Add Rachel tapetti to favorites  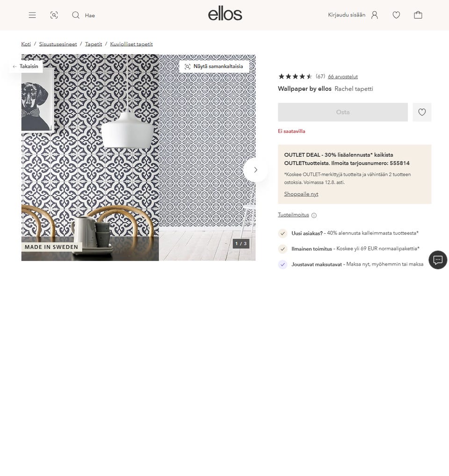[422, 112]
